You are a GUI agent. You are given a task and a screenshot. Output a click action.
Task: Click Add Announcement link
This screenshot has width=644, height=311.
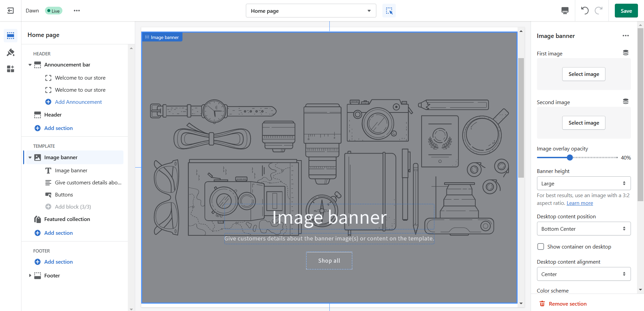click(x=78, y=102)
